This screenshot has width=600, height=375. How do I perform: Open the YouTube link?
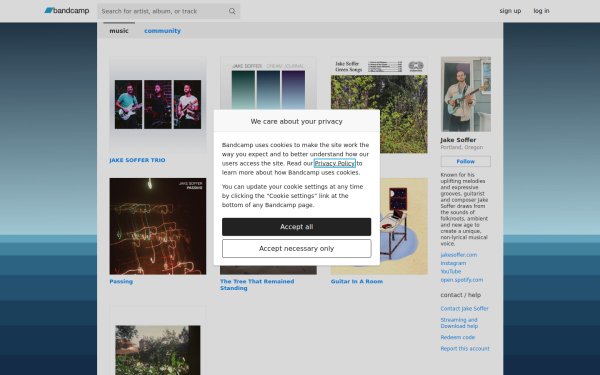tap(451, 271)
